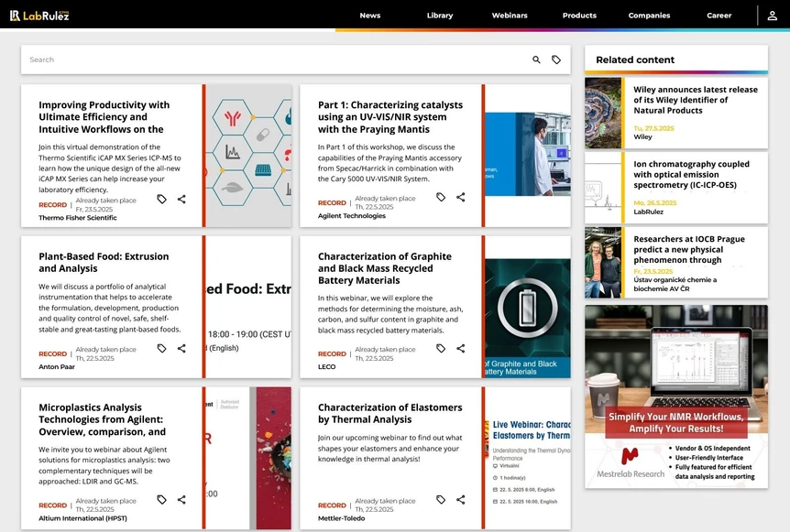Share the Plant-Based Food webinar card
The image size is (790, 532).
[181, 348]
